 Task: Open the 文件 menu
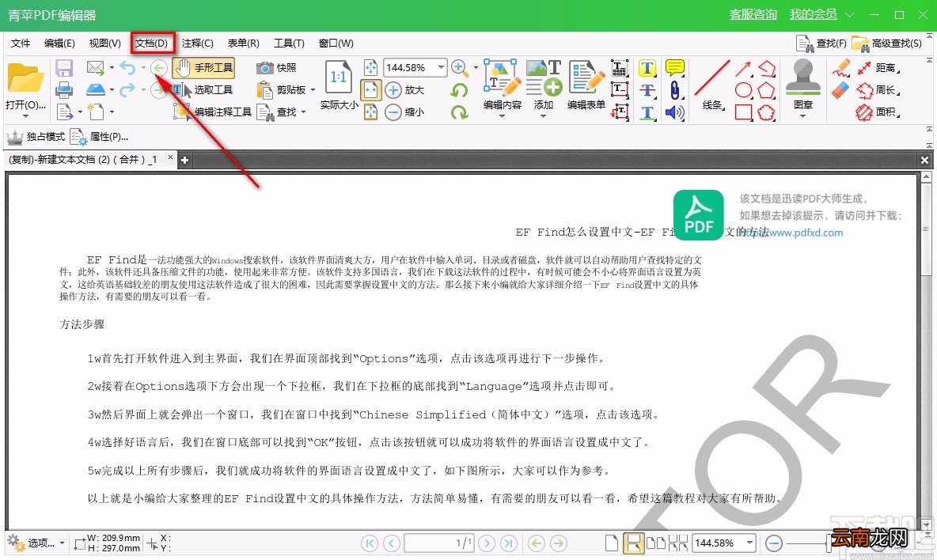click(21, 43)
